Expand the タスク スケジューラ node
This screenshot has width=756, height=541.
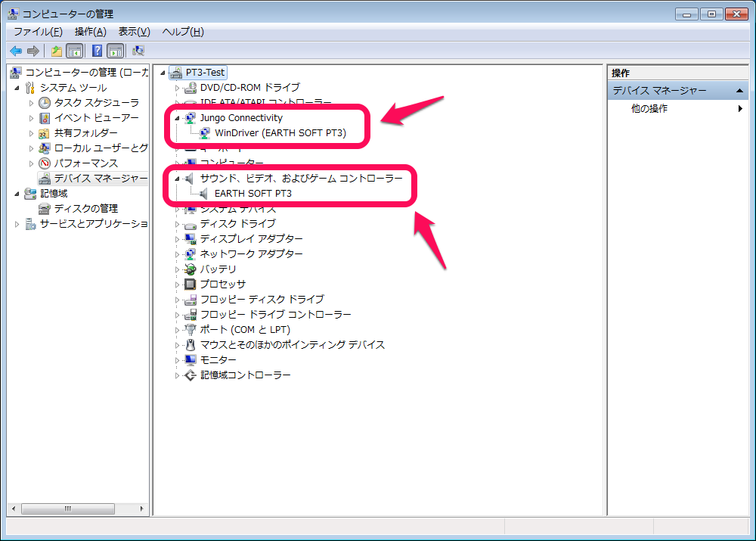click(31, 103)
